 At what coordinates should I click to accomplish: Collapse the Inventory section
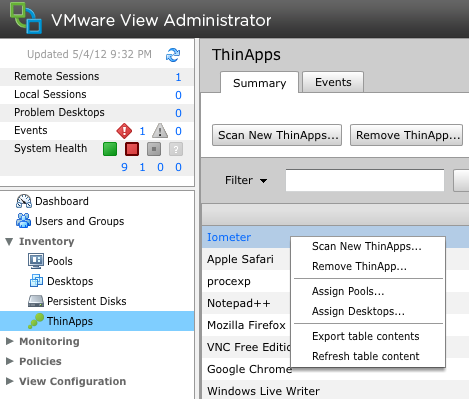coord(9,241)
